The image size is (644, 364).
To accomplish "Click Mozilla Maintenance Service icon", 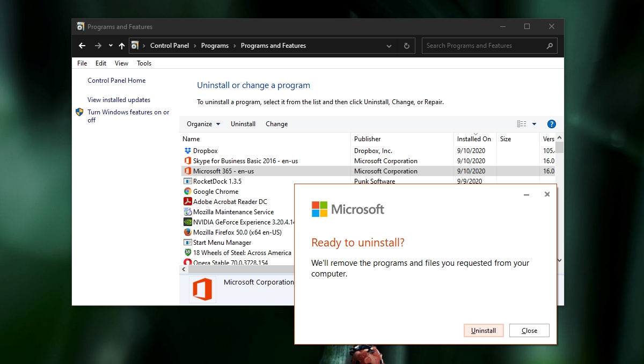I will tap(188, 212).
